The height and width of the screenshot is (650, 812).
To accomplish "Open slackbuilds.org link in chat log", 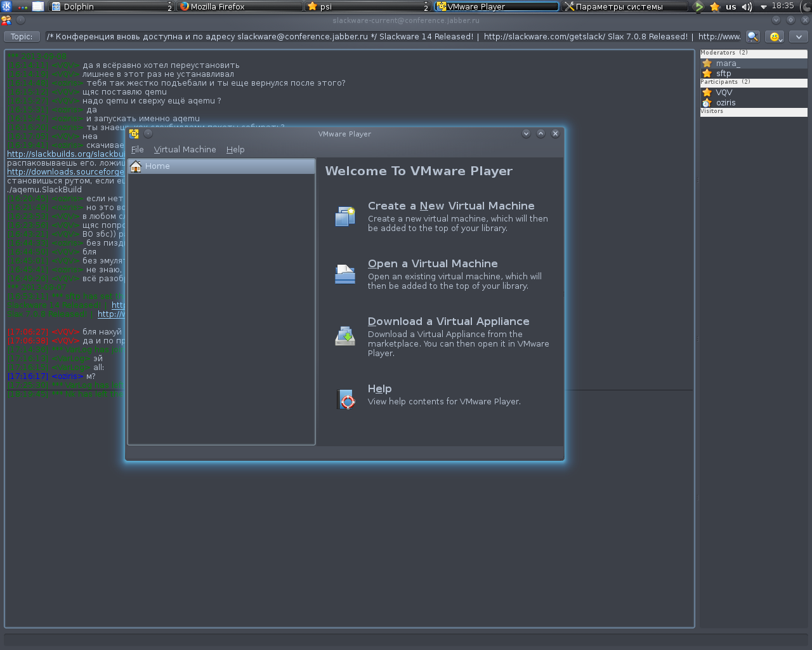I will 66,154.
